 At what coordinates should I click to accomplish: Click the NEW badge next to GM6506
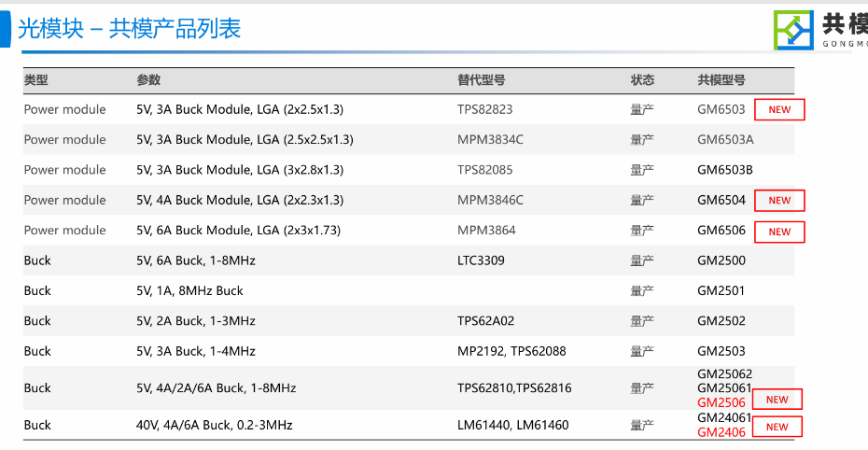pyautogui.click(x=779, y=232)
